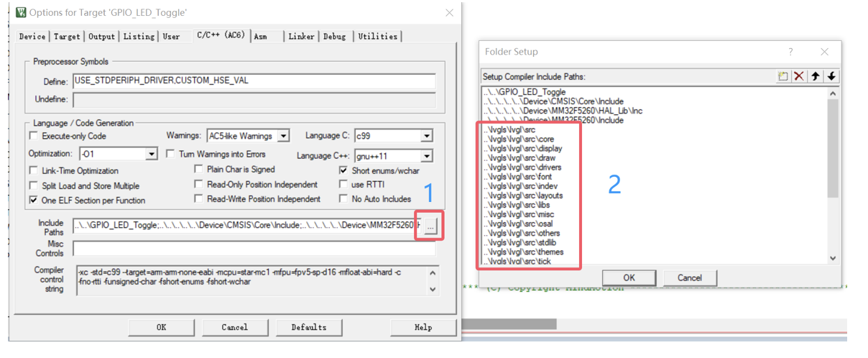Switch to the Listing tab
Image resolution: width=868 pixels, height=358 pixels.
[x=139, y=37]
